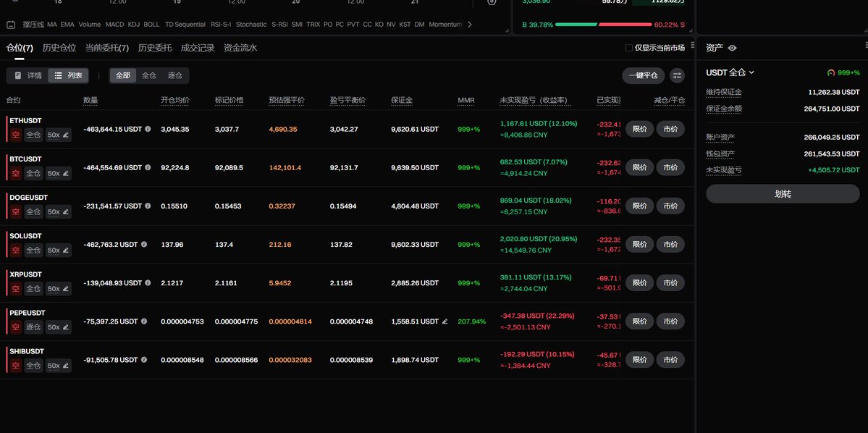Click the 划转 transfer button
The width and height of the screenshot is (868, 433).
click(x=783, y=194)
